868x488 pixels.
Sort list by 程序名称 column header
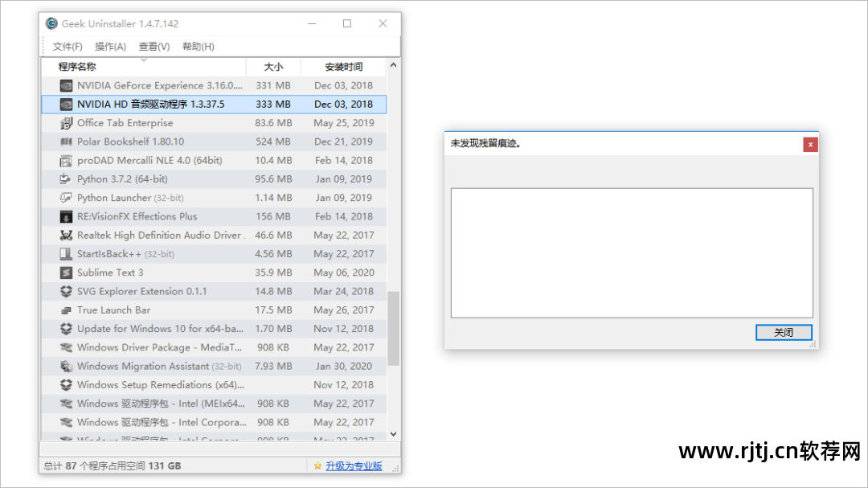point(143,67)
